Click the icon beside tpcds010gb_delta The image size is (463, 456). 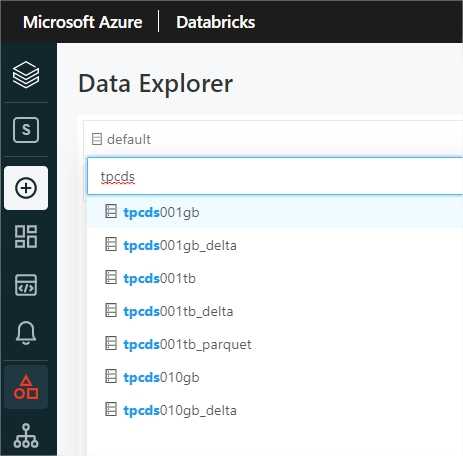pyautogui.click(x=111, y=409)
